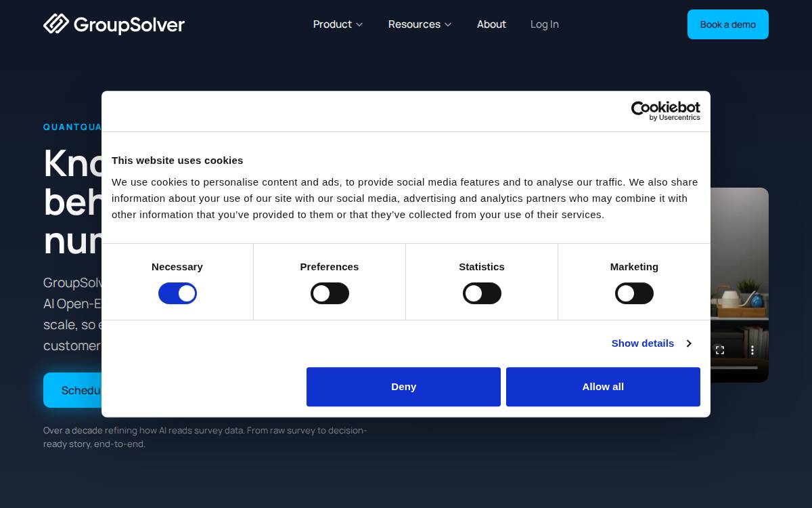The height and width of the screenshot is (508, 812).
Task: Click the Book a demo button
Action: tap(728, 24)
